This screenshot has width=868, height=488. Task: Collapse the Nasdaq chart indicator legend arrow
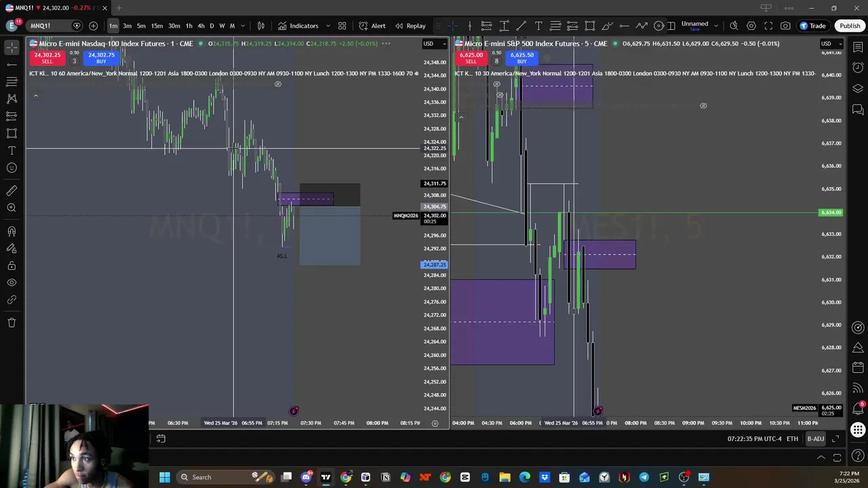[35, 96]
